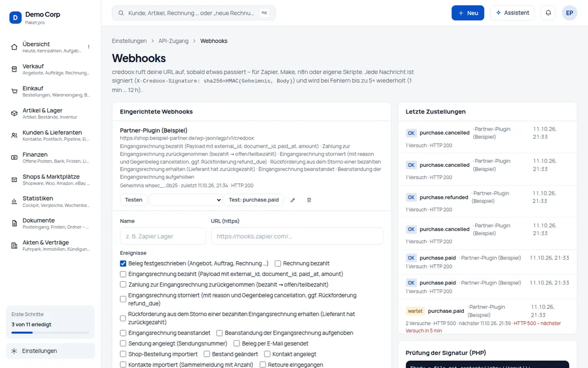
Task: Click the Erste Schritte progress bar
Action: tap(50, 333)
